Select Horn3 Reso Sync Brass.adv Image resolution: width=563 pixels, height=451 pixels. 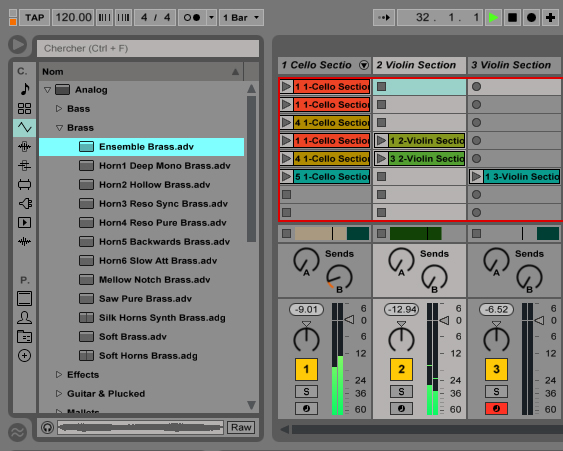pyautogui.click(x=141, y=204)
